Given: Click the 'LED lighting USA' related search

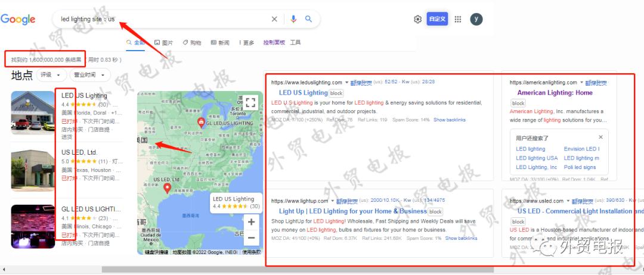Looking at the screenshot, I should 537,158.
